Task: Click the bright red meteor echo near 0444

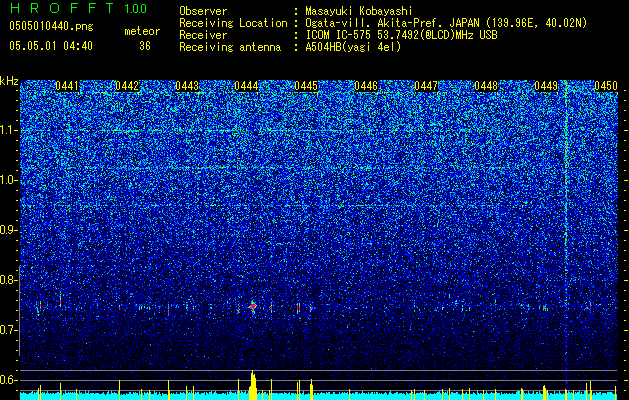Action: point(253,307)
